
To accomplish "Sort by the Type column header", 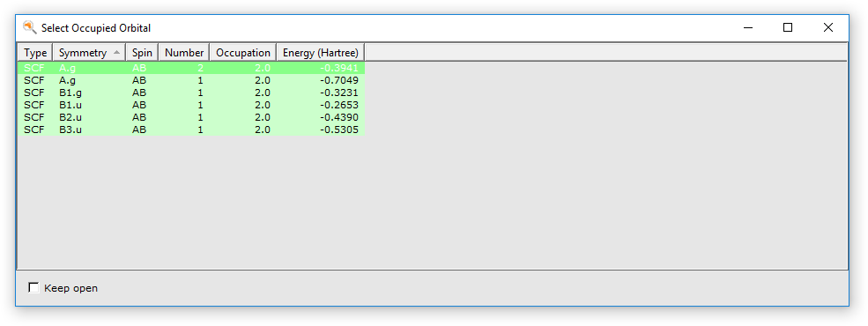I will tap(35, 53).
